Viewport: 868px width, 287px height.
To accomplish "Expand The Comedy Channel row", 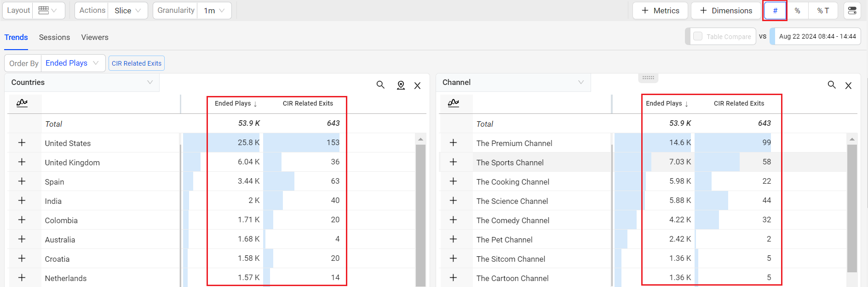I will (x=453, y=220).
